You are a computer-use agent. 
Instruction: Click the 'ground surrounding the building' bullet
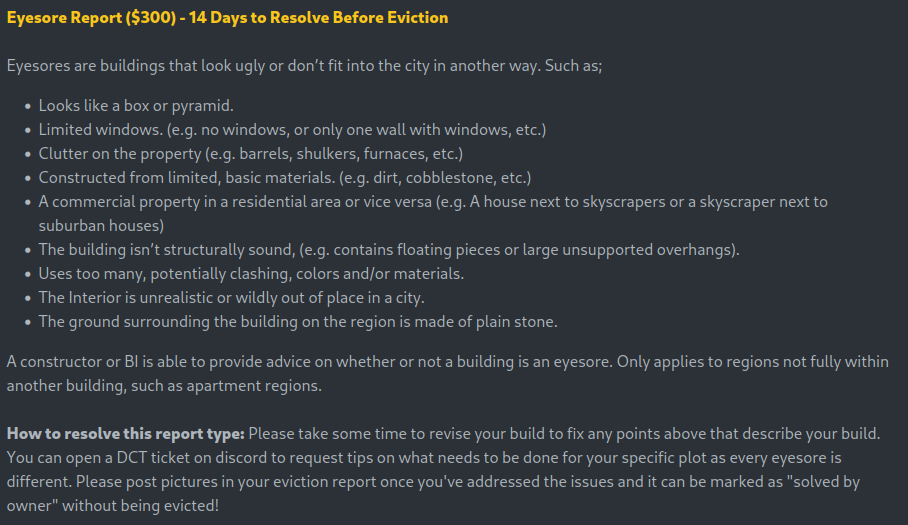(x=298, y=322)
